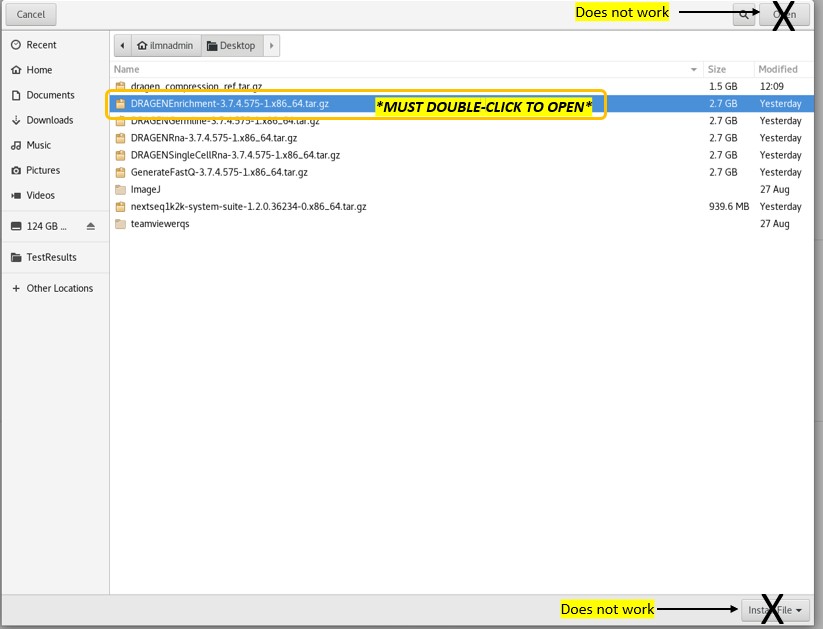Viewport: 823px width, 629px height.
Task: Click the ilmnadmin path breadcrumb
Action: tap(167, 45)
